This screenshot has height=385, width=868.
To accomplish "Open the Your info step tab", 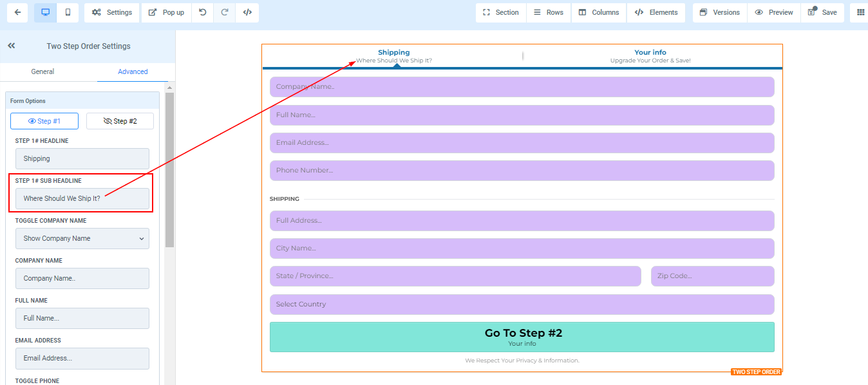I will pyautogui.click(x=650, y=56).
